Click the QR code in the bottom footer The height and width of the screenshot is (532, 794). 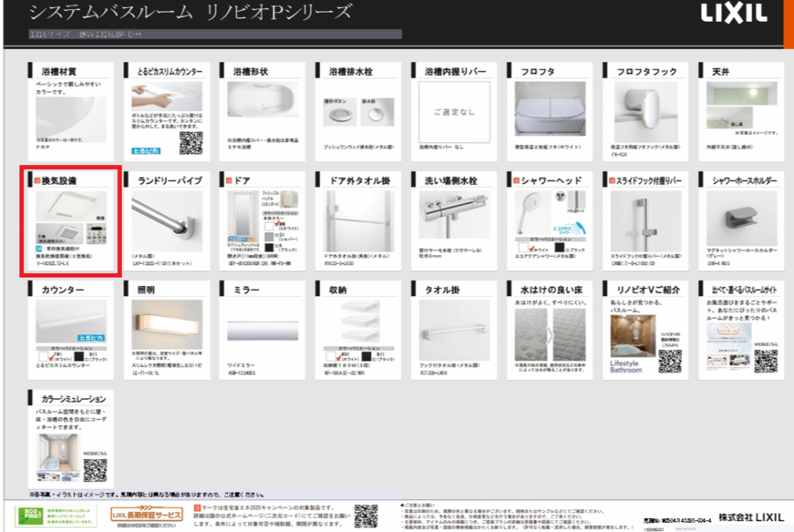pos(366,515)
